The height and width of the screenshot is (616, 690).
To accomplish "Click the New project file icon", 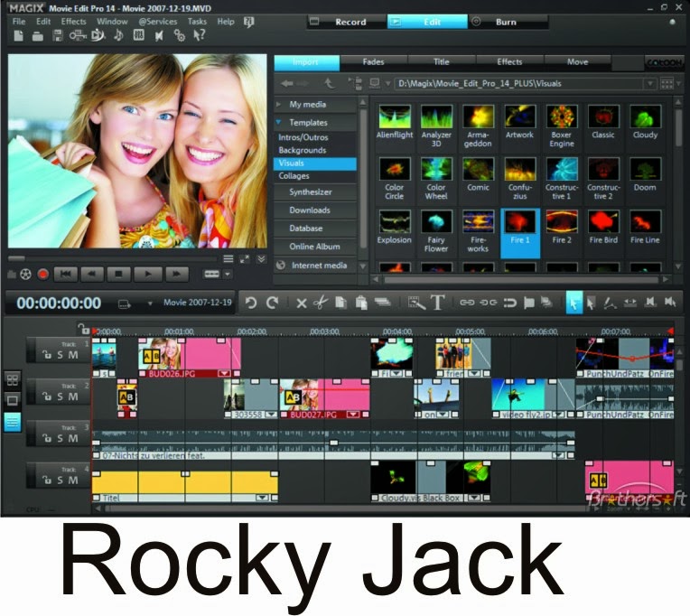I will tap(18, 35).
